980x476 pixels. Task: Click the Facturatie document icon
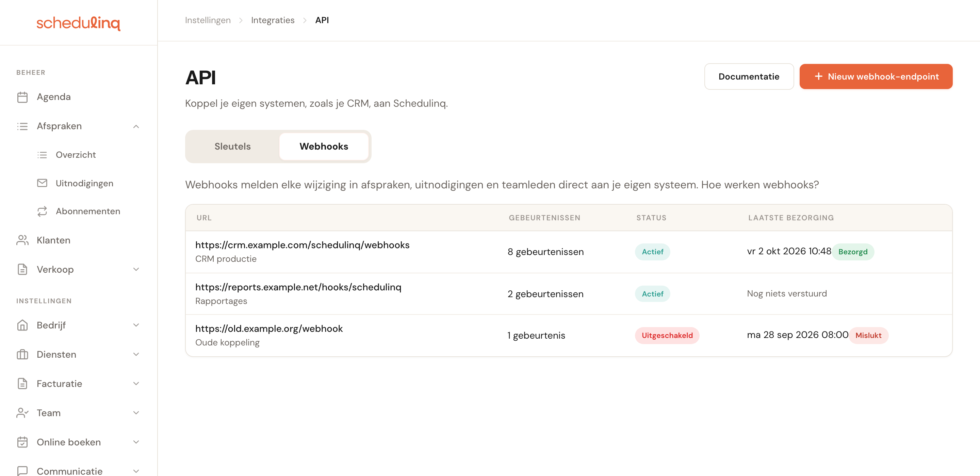point(22,384)
